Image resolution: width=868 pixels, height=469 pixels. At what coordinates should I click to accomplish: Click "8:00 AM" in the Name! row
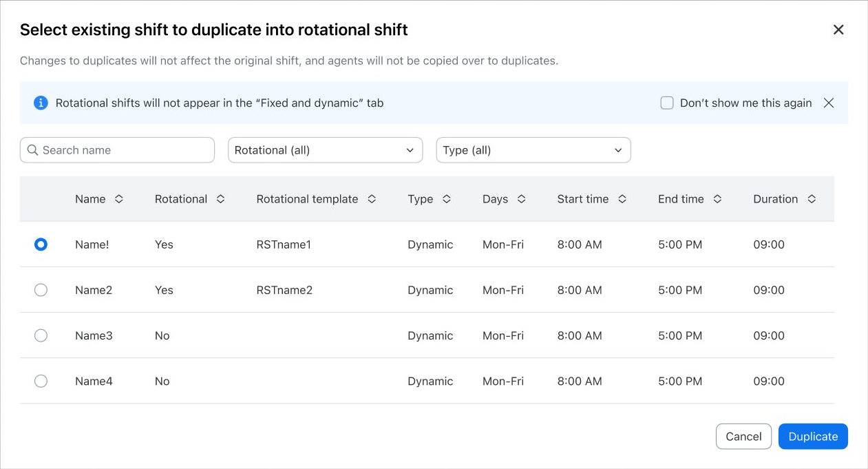coord(580,244)
